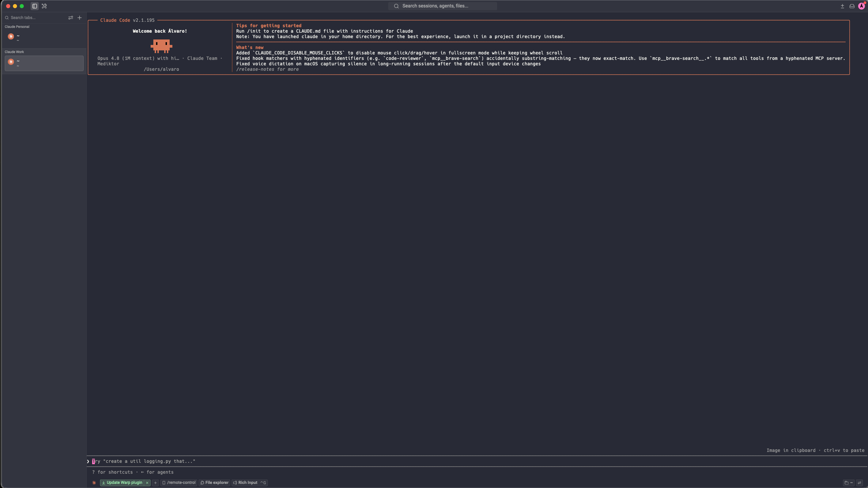Click the "Claude Work" group label
The height and width of the screenshot is (488, 868).
14,52
